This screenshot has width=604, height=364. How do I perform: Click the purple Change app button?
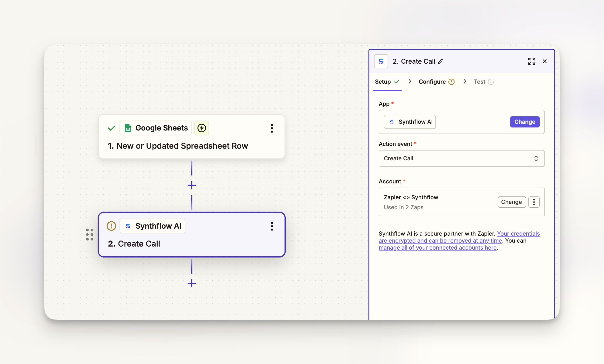click(x=524, y=122)
